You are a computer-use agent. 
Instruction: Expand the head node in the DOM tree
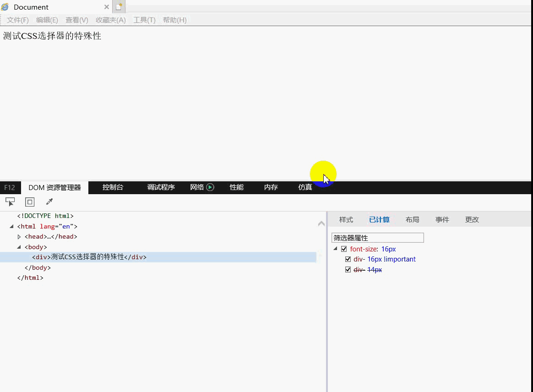click(x=19, y=237)
